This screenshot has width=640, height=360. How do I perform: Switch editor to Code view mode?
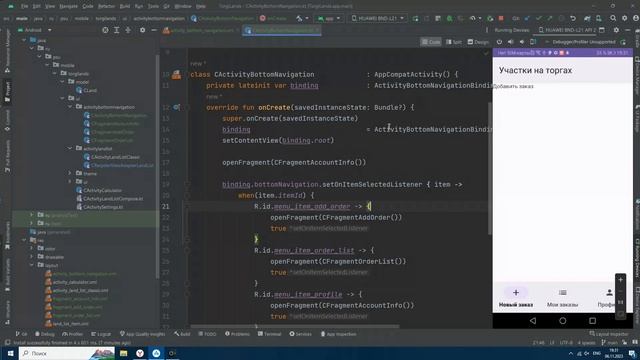(431, 42)
